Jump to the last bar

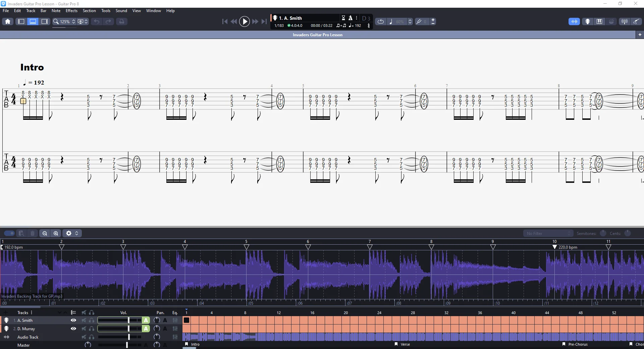[264, 21]
